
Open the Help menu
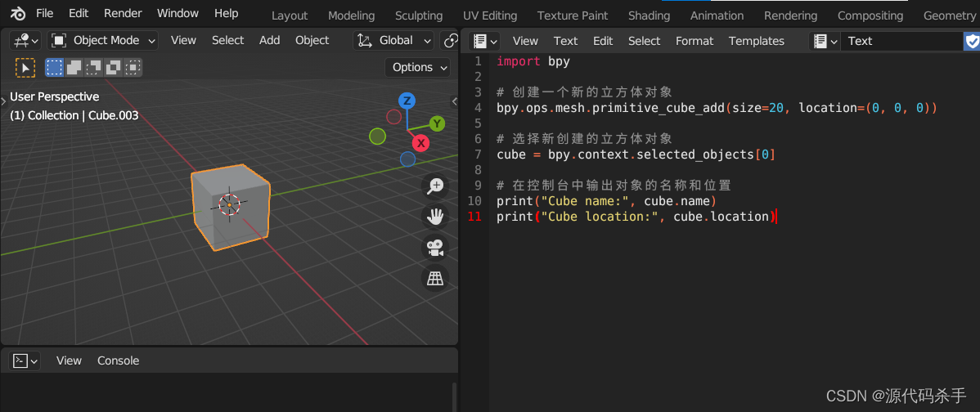226,13
